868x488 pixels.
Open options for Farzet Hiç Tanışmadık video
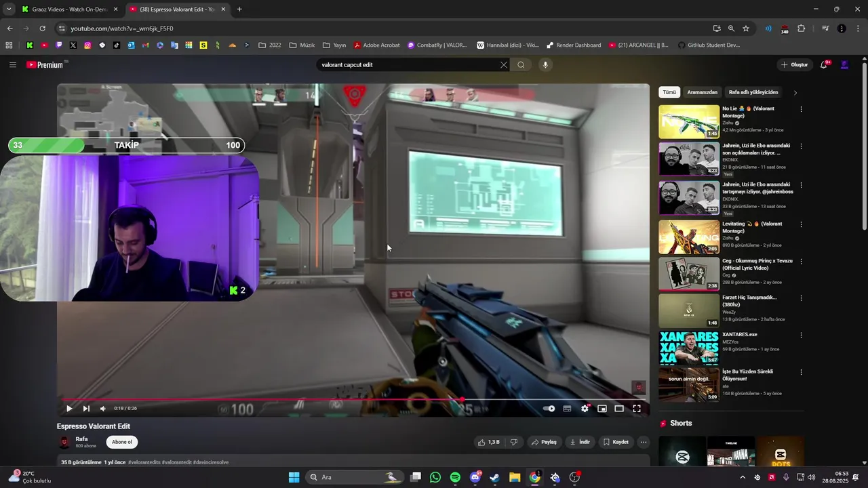click(x=801, y=298)
